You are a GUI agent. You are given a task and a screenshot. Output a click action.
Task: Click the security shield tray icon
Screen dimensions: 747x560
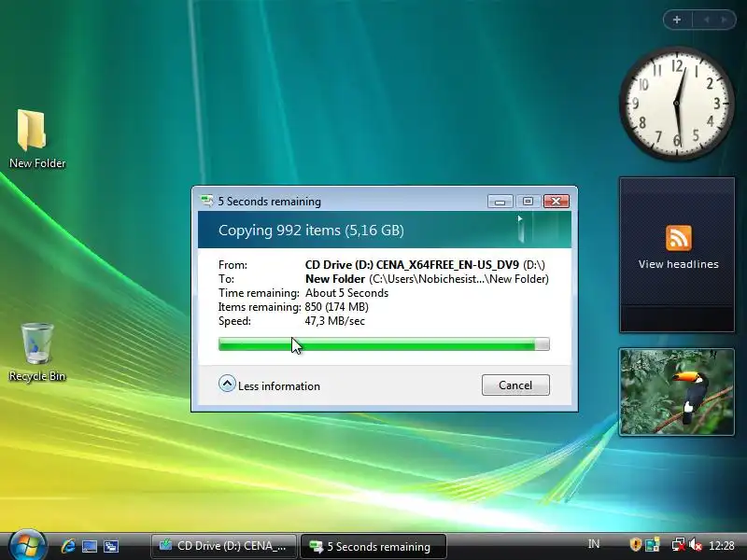point(636,544)
